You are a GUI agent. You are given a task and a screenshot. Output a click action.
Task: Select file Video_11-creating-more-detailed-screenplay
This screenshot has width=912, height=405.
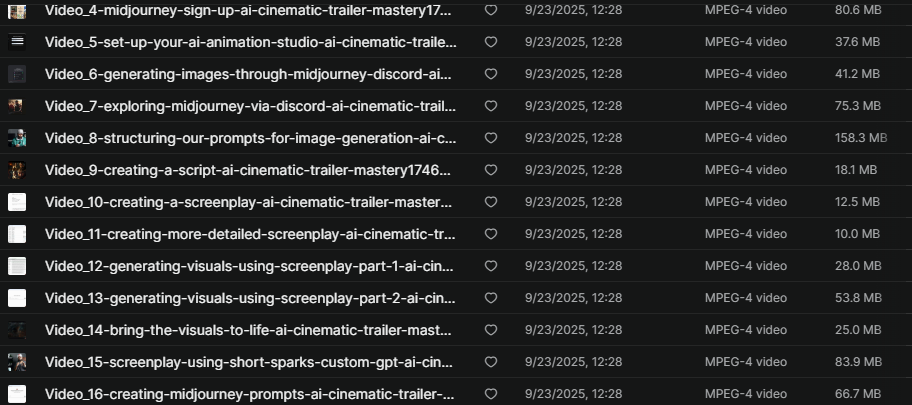(250, 234)
